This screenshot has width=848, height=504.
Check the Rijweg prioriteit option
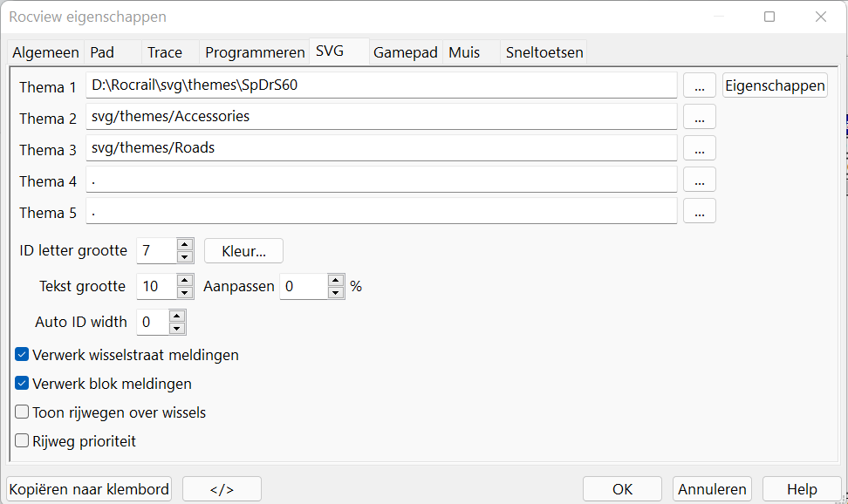(23, 441)
